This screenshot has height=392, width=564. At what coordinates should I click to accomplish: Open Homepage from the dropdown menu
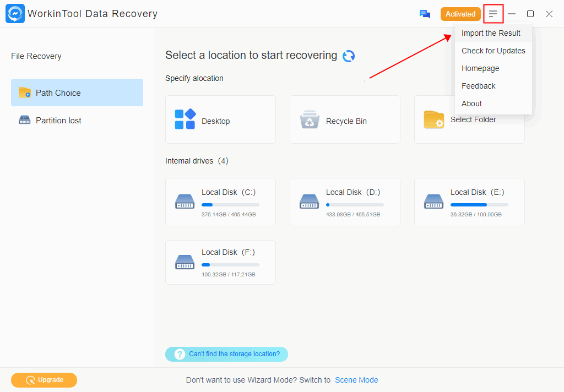click(480, 68)
